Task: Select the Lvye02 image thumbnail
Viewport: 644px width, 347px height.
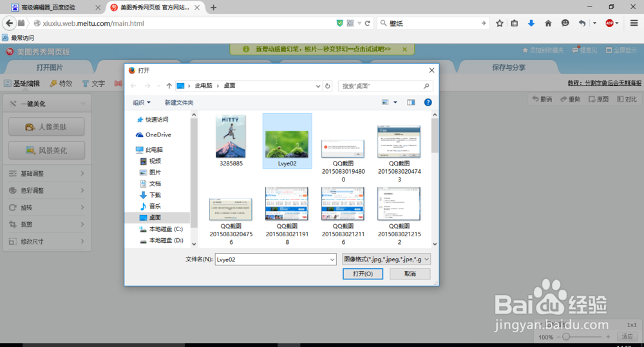Action: coord(287,141)
